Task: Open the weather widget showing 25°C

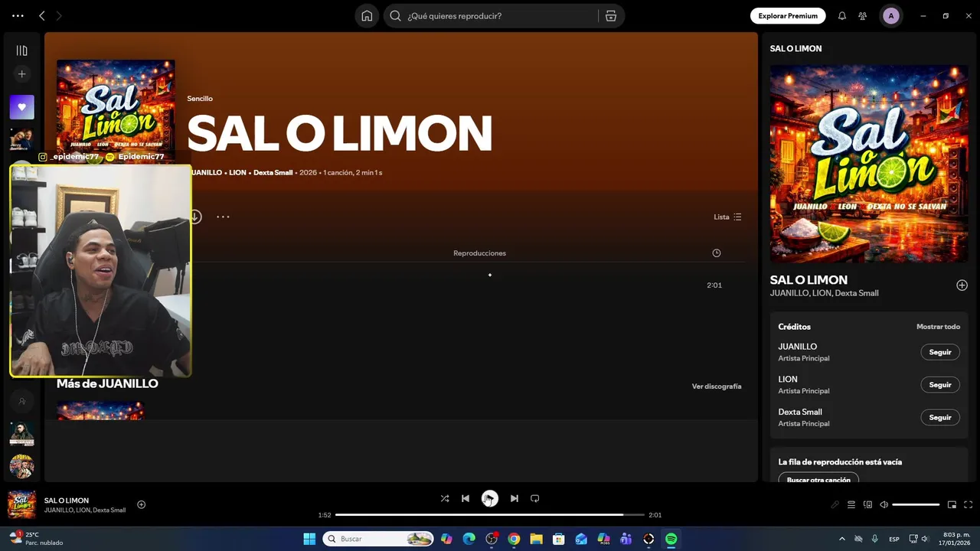Action: pyautogui.click(x=36, y=539)
